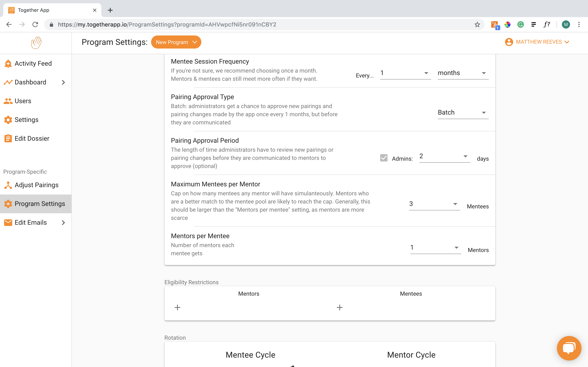Click the color wheel extension icon
The image size is (588, 367).
click(507, 24)
